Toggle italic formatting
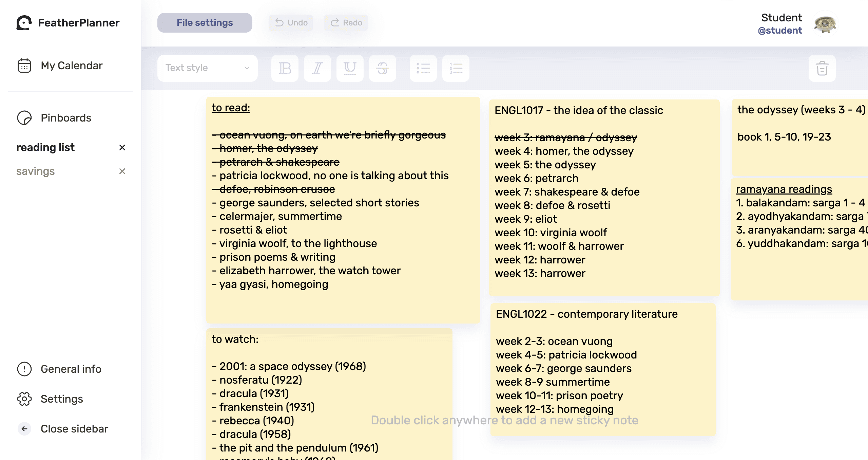 (317, 68)
